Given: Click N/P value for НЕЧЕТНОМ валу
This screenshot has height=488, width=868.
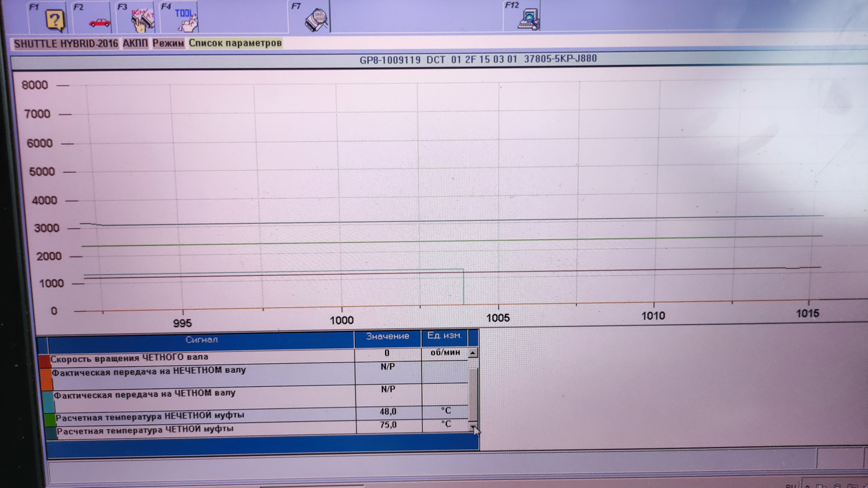Looking at the screenshot, I should click(x=387, y=367).
